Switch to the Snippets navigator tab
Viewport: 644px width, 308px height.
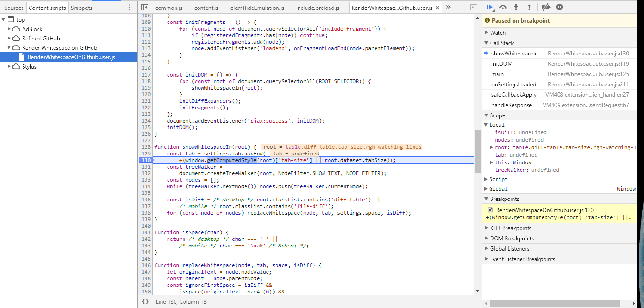(x=82, y=8)
